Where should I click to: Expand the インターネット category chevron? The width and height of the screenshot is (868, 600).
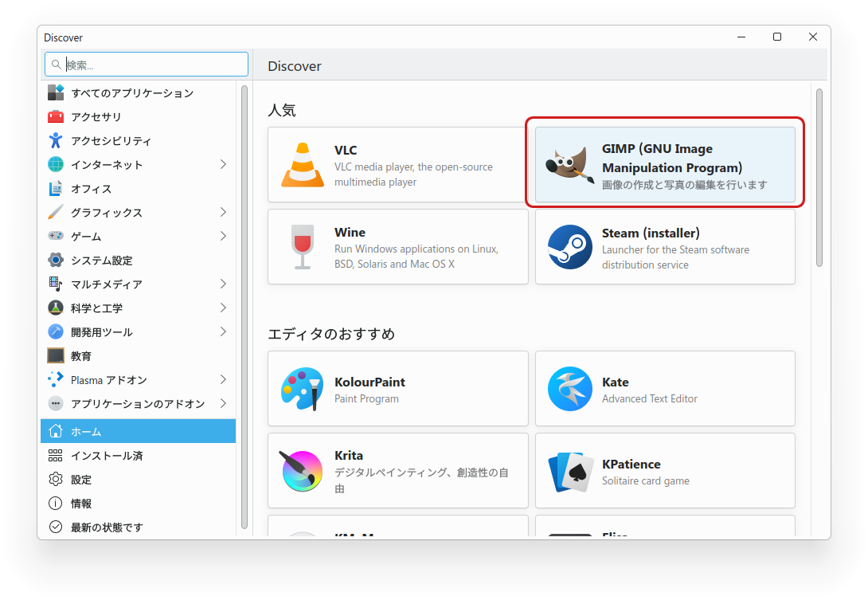223,164
